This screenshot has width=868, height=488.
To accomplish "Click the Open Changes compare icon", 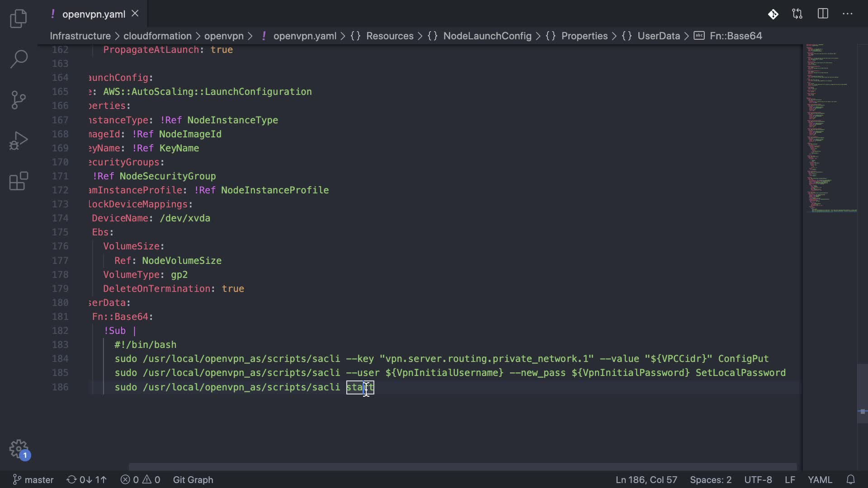I will pyautogui.click(x=797, y=14).
